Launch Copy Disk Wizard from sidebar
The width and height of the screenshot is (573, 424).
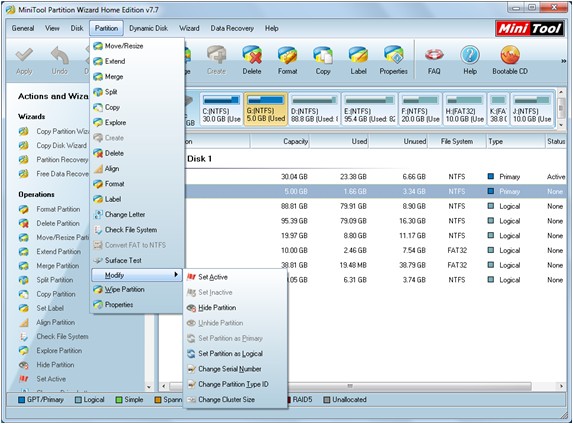tap(61, 145)
